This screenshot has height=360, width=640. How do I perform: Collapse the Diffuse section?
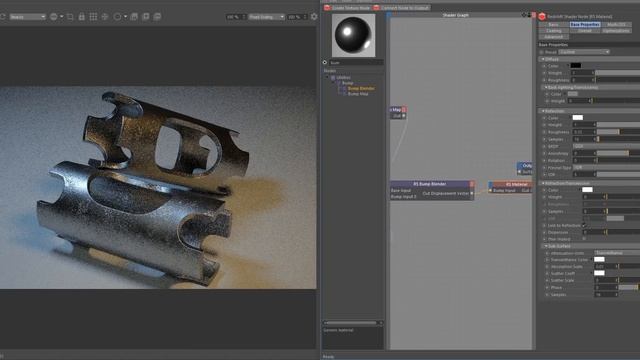[543, 59]
